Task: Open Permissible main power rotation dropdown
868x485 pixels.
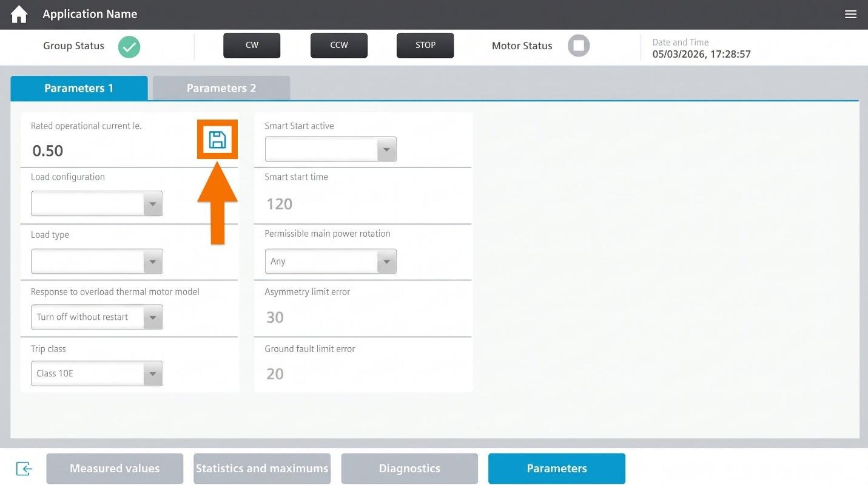Action: point(331,262)
